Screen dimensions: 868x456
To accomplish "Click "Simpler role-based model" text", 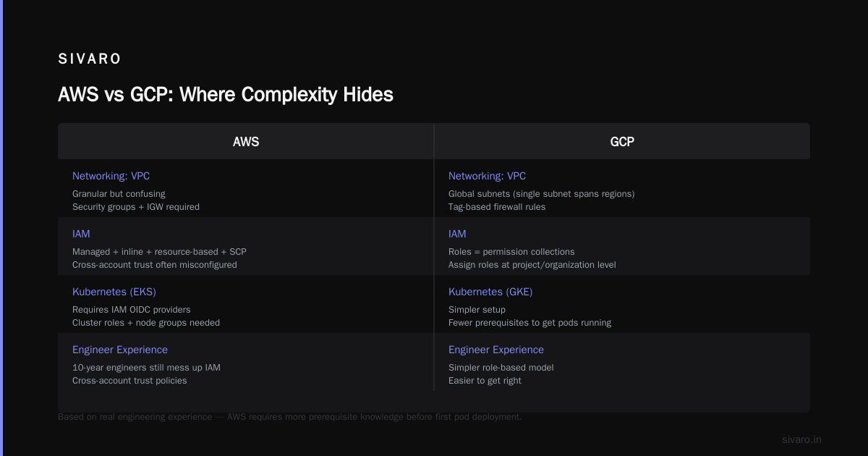I will point(501,368).
